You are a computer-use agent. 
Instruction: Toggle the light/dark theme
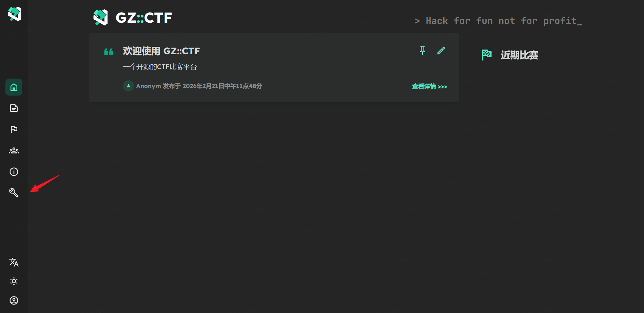click(x=14, y=281)
